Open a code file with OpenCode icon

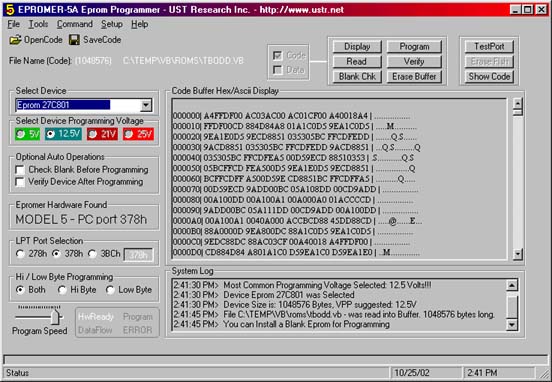pos(15,40)
